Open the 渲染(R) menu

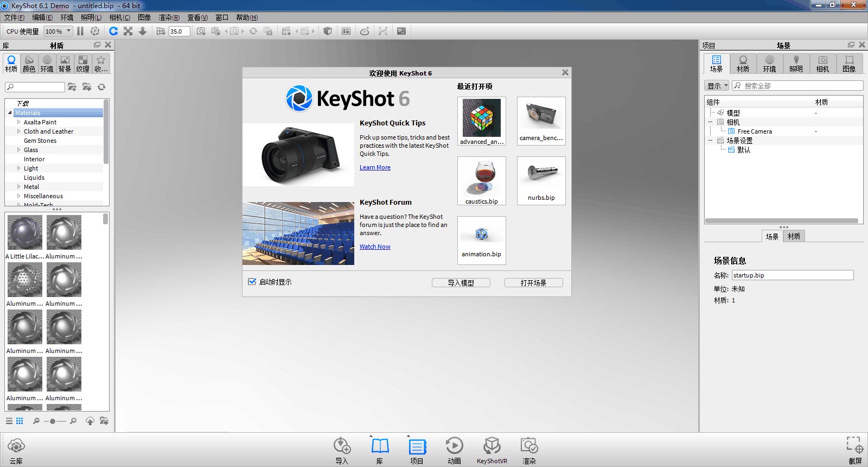pos(169,17)
